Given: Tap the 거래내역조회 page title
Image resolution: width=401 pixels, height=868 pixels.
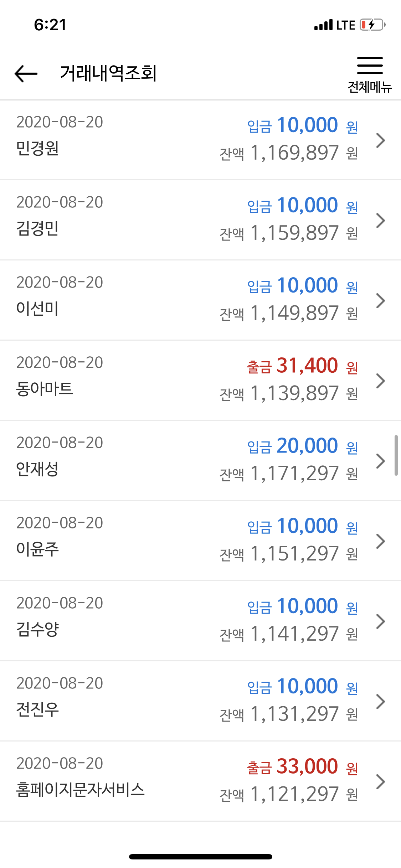Looking at the screenshot, I should [x=108, y=73].
